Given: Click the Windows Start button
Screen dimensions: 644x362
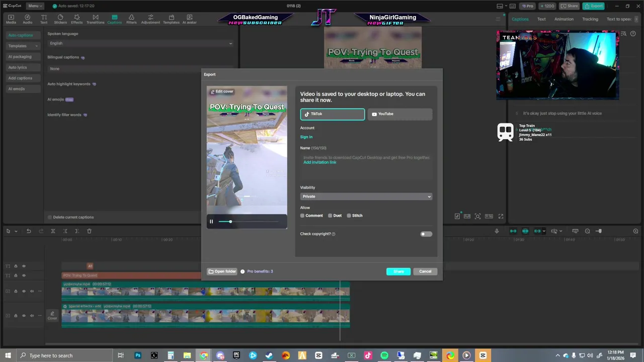Looking at the screenshot, I should coord(8,355).
